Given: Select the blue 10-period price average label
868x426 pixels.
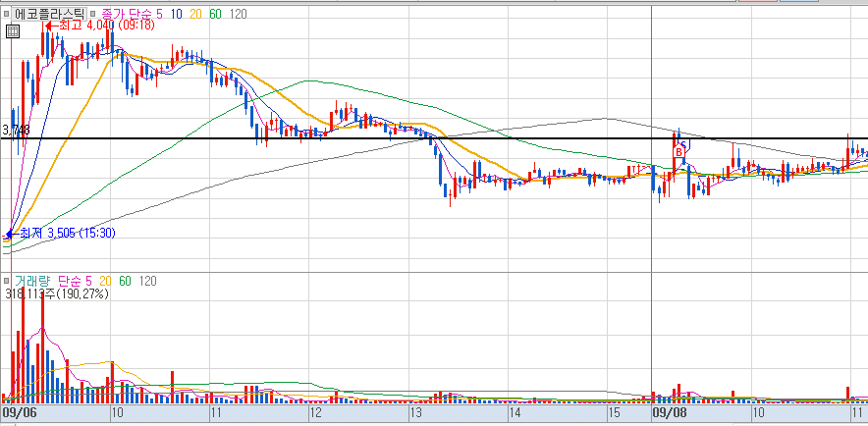Looking at the screenshot, I should pyautogui.click(x=177, y=14).
